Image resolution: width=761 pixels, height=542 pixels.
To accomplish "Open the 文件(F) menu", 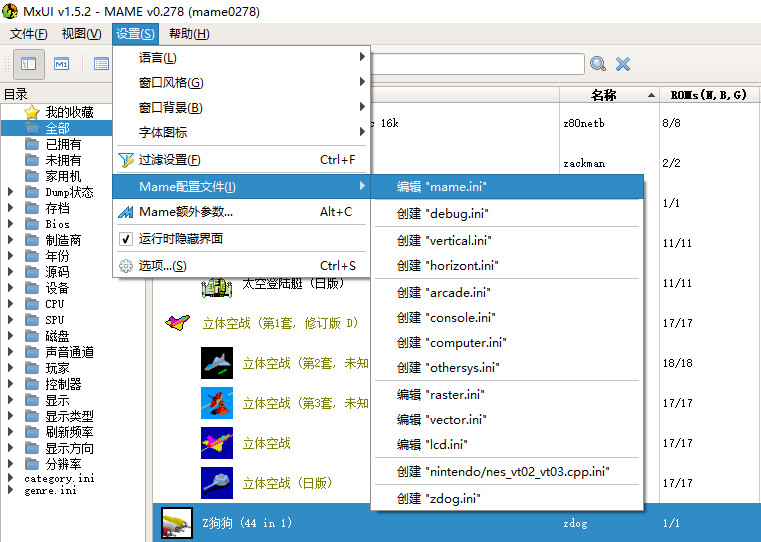I will coord(29,34).
